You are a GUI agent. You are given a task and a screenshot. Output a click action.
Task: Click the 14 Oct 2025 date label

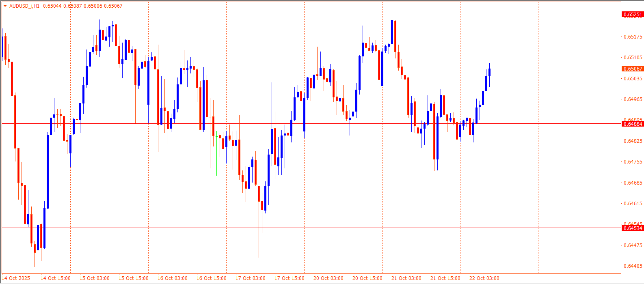(x=16, y=278)
